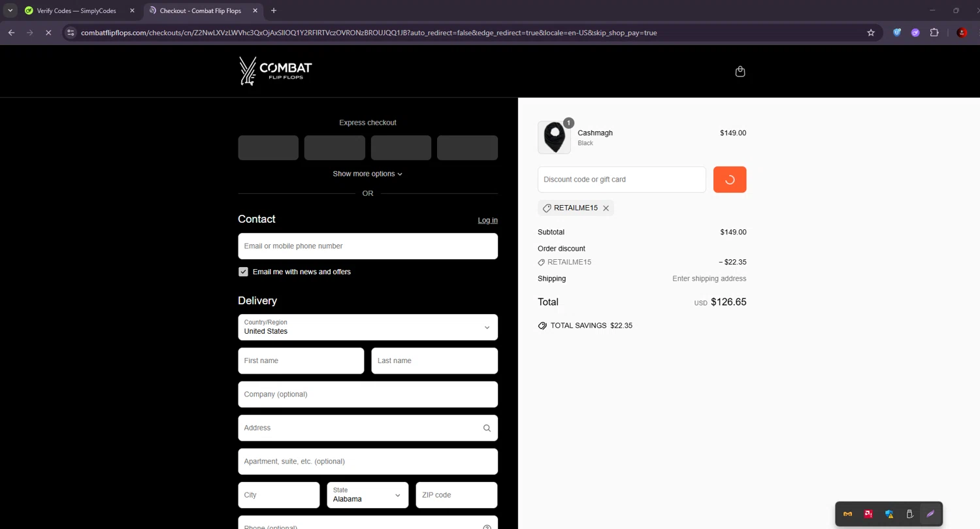The width and height of the screenshot is (980, 529).
Task: Open the Chrome profile avatar
Action: [x=962, y=33]
